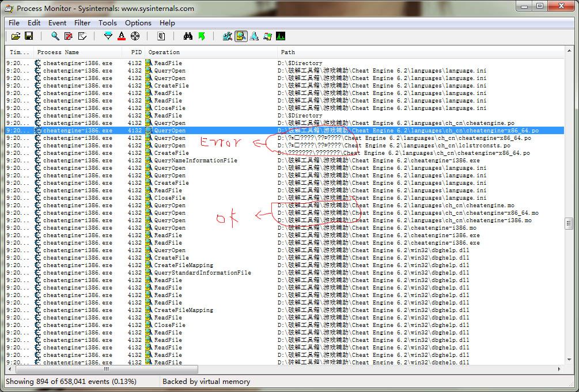This screenshot has width=579, height=392.
Task: Open the Filter menu
Action: [82, 23]
